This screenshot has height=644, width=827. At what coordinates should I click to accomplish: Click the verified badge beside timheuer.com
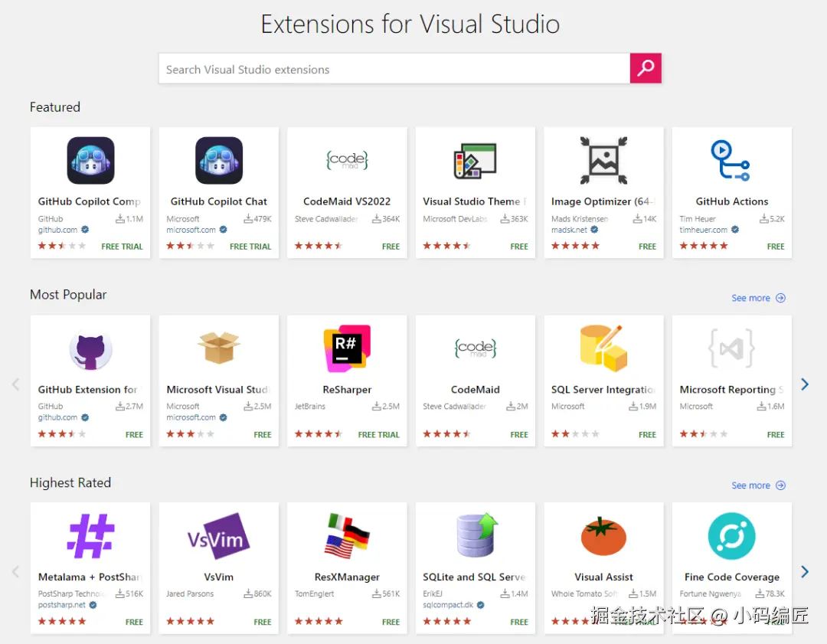pyautogui.click(x=734, y=230)
